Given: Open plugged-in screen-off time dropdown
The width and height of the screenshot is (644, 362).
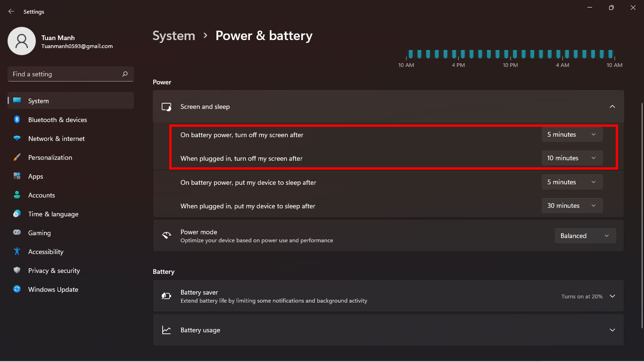Looking at the screenshot, I should 572,158.
